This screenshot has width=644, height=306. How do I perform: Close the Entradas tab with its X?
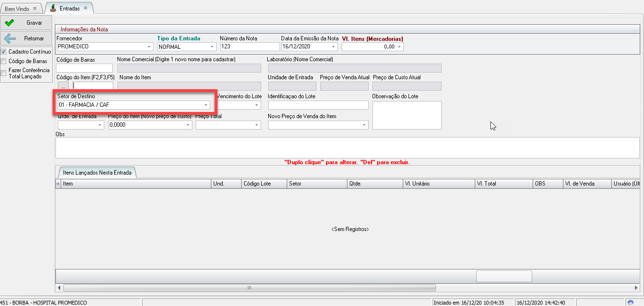85,9
